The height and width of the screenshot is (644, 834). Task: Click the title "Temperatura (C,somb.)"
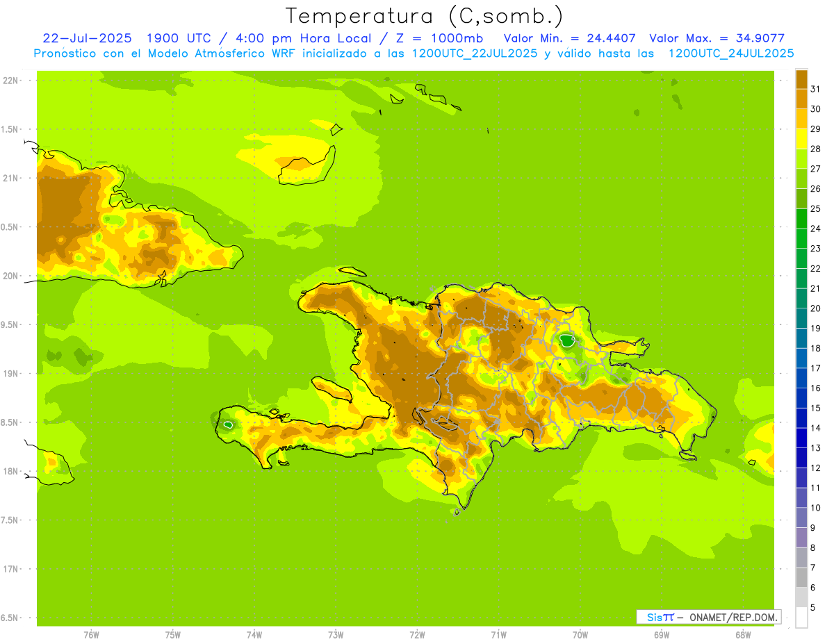pyautogui.click(x=425, y=16)
